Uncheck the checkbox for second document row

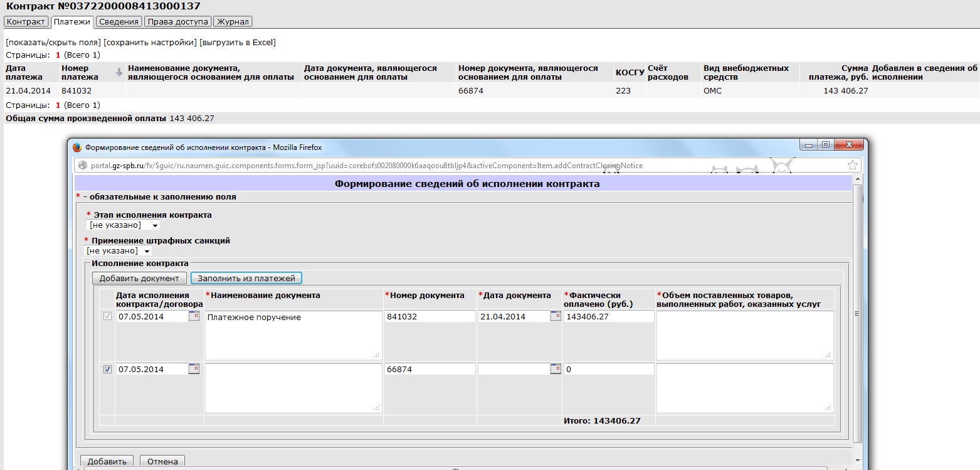pos(107,370)
